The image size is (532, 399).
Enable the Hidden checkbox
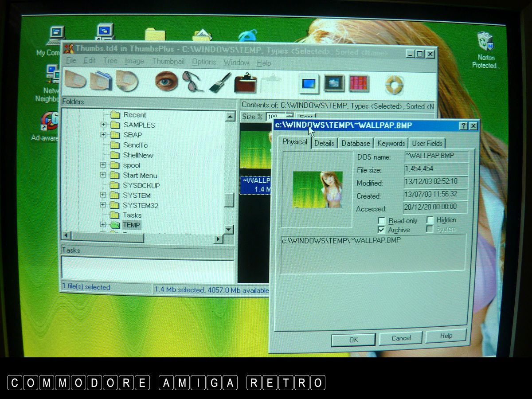[x=430, y=220]
